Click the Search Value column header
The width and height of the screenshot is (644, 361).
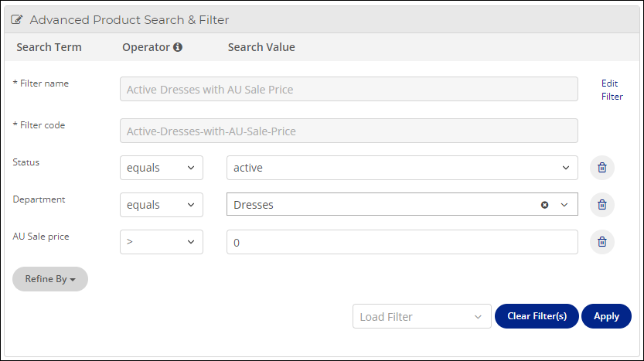point(261,47)
